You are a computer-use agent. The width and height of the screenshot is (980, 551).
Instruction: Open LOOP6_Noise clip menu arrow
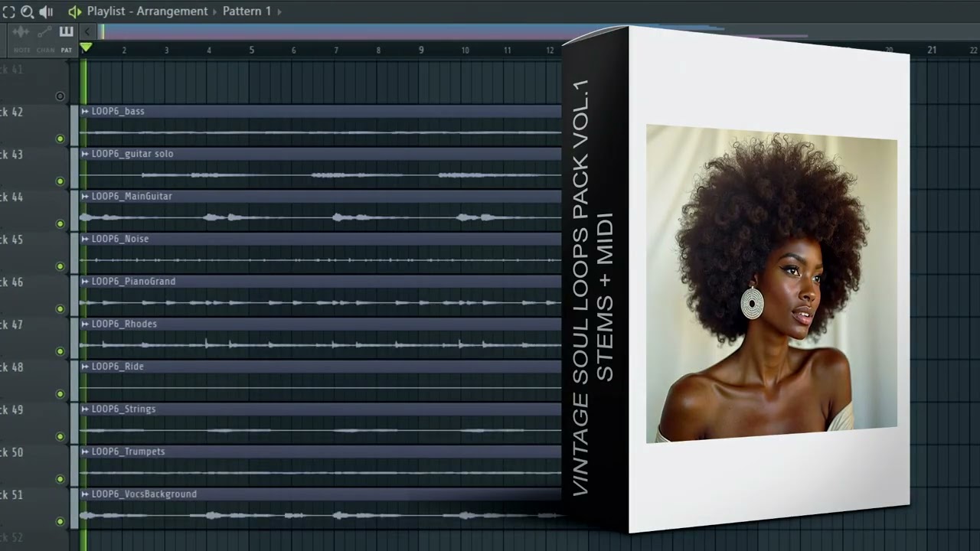tap(85, 239)
